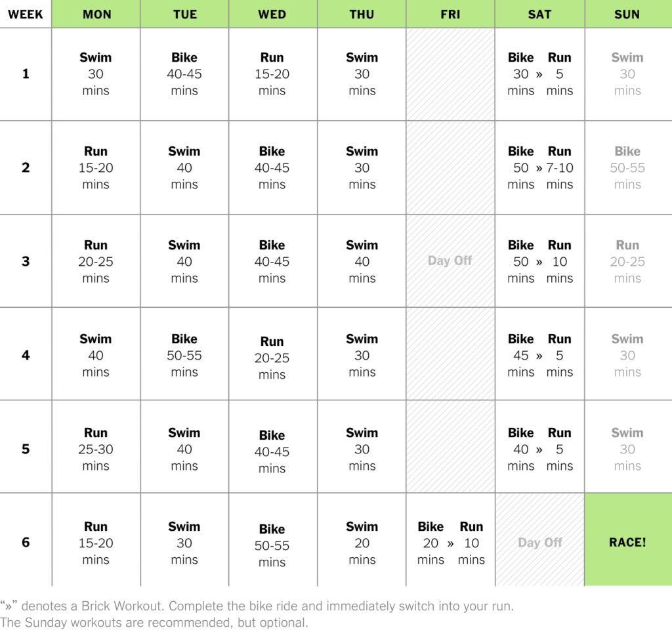Select Week 3 Sunday Run 20-25 mins cell
The image size is (672, 630).
pyautogui.click(x=627, y=261)
